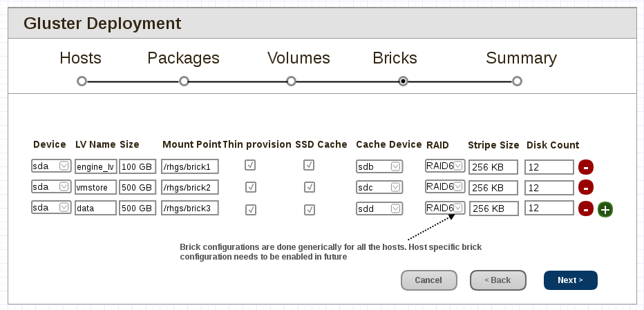Jump to the Summary step
This screenshot has width=644, height=310.
(517, 81)
